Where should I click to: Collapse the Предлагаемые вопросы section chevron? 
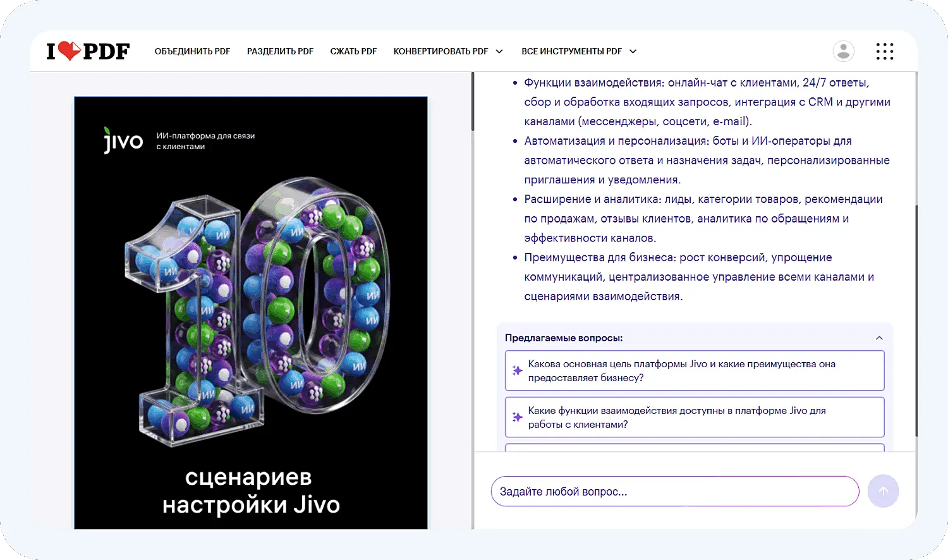(x=879, y=338)
